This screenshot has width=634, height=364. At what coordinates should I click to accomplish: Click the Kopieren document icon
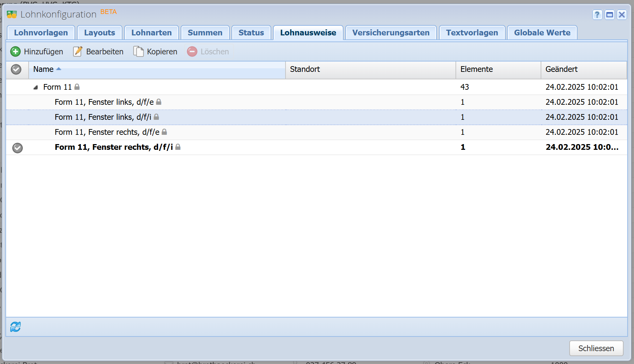(x=138, y=51)
